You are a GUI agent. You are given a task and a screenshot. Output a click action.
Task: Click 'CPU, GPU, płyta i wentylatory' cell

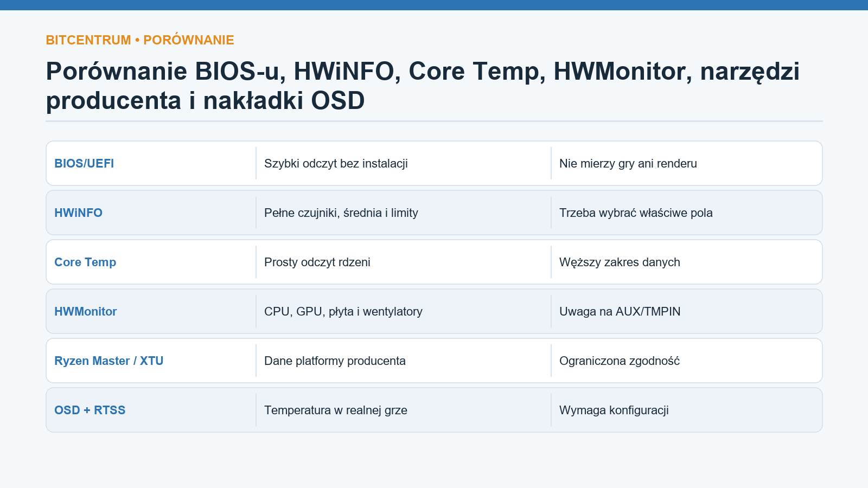coord(343,312)
